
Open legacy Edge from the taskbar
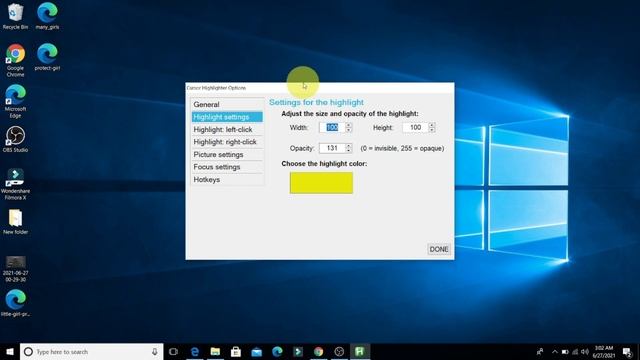click(195, 351)
